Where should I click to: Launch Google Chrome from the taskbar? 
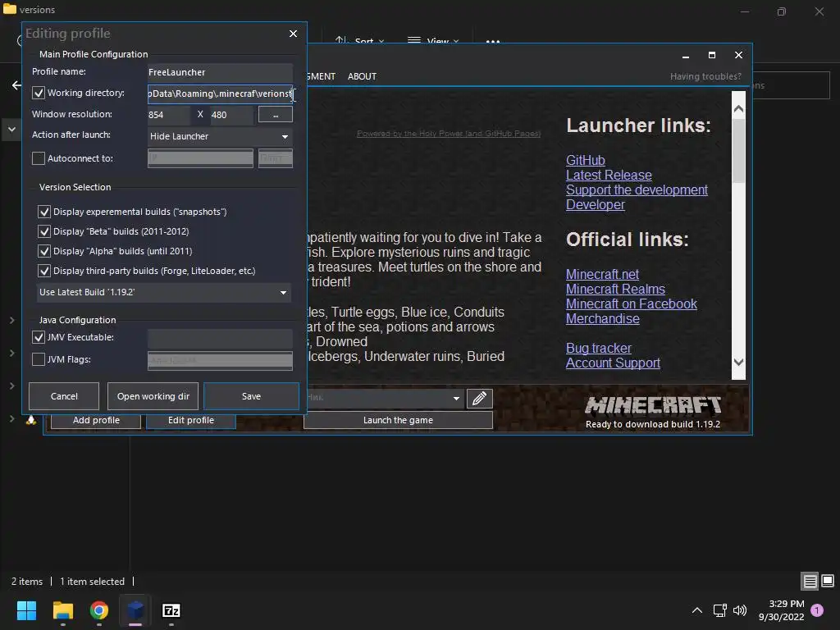coord(99,610)
